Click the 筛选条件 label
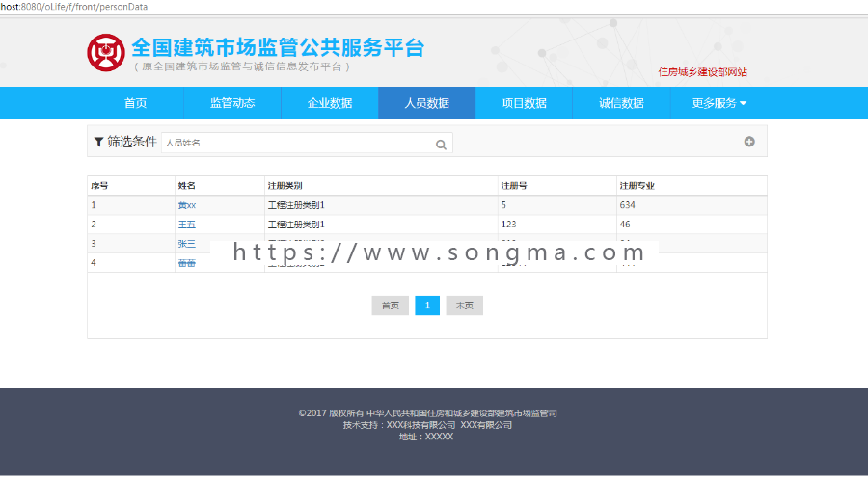This screenshot has height=504, width=868. click(x=132, y=142)
